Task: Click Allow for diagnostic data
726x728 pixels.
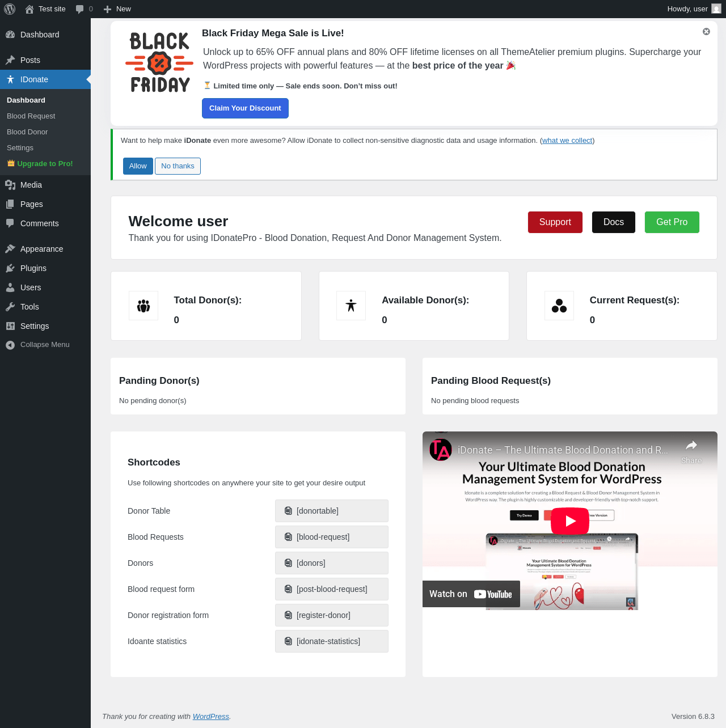Action: [x=138, y=166]
